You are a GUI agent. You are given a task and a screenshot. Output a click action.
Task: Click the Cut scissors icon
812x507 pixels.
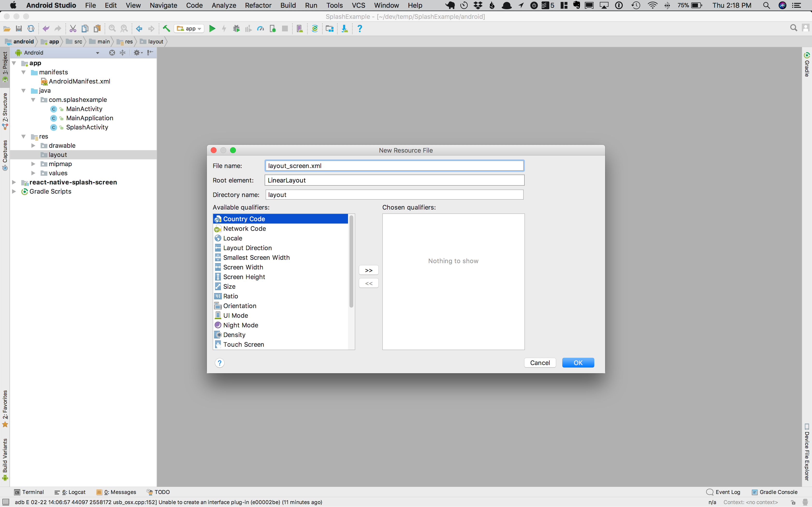[x=73, y=29]
